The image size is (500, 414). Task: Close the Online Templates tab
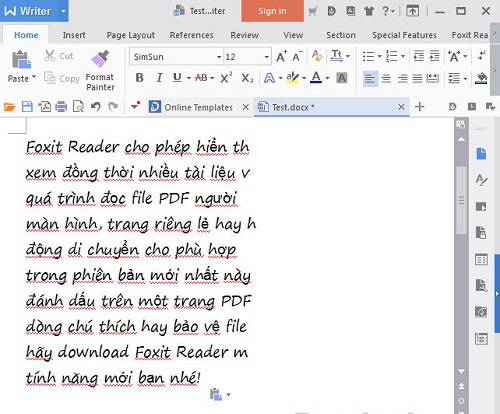(x=246, y=107)
